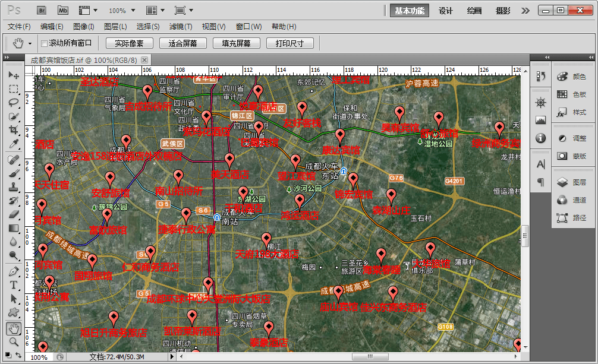Screen dimensions: 598x364
Task: Open the 通道 channels panel
Action: (x=572, y=200)
